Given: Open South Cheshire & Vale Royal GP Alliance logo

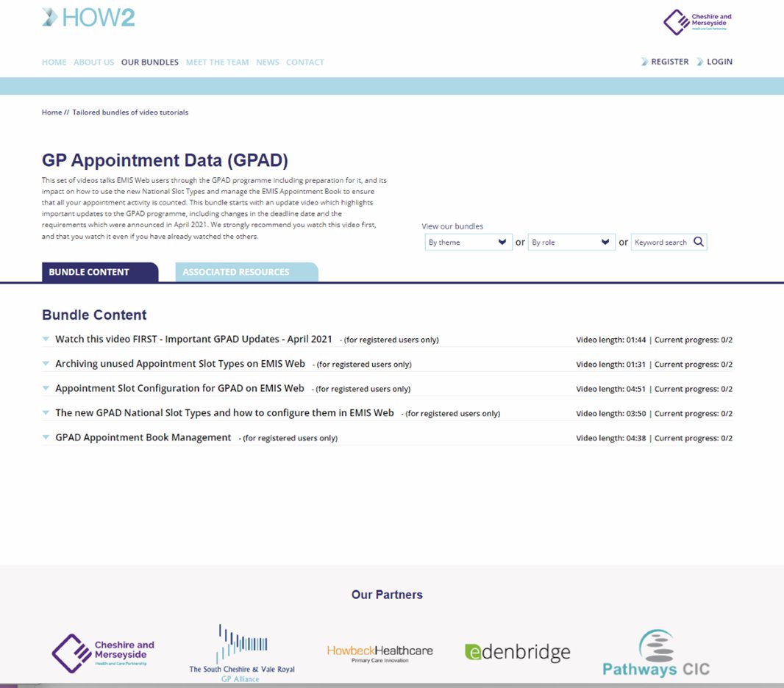Looking at the screenshot, I should [242, 653].
